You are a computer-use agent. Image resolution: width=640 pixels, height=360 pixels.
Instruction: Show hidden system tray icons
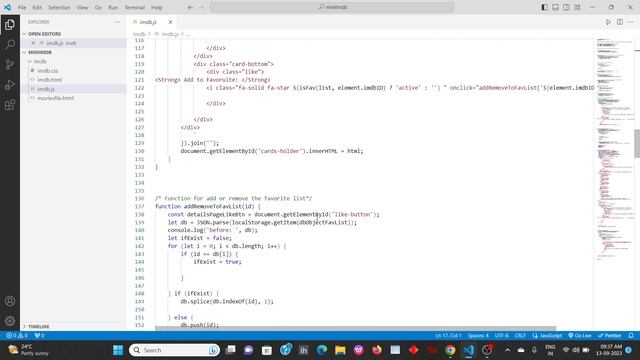coord(507,350)
